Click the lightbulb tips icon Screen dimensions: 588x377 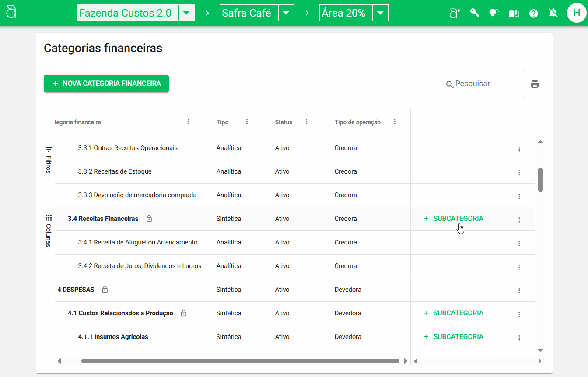(493, 13)
